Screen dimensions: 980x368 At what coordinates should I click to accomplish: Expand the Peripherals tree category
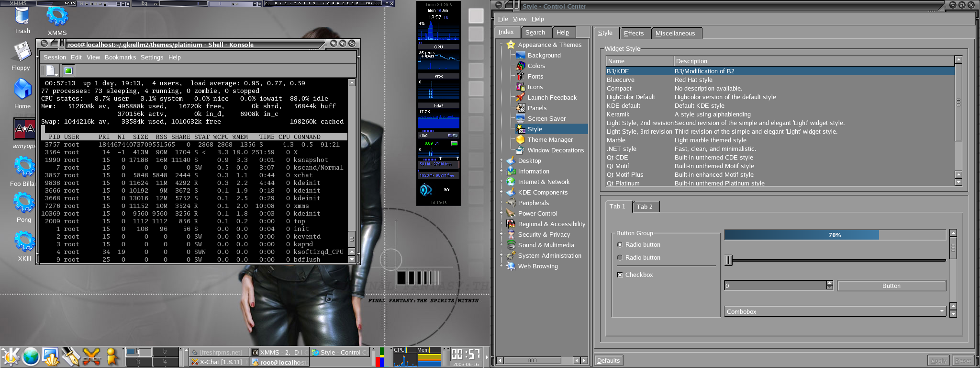(x=501, y=203)
